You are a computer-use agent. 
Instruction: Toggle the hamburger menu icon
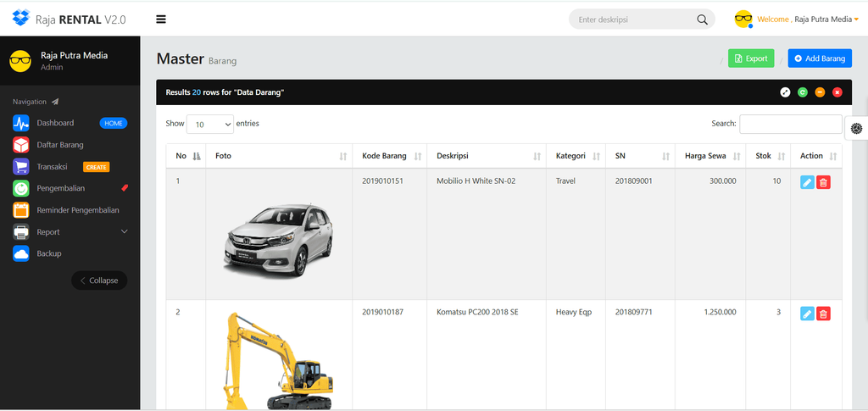point(161,19)
